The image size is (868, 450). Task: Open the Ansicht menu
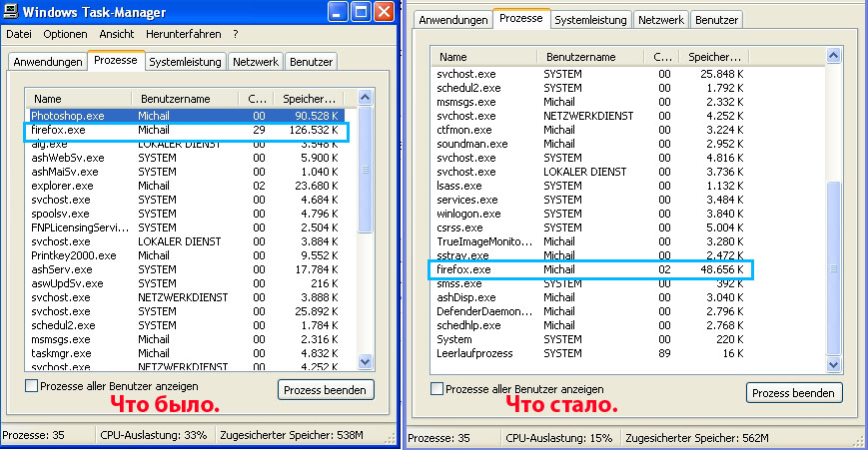point(116,34)
